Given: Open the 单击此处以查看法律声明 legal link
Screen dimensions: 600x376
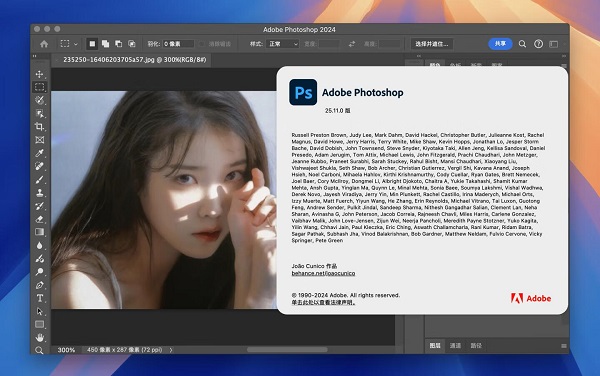Looking at the screenshot, I should tap(323, 302).
